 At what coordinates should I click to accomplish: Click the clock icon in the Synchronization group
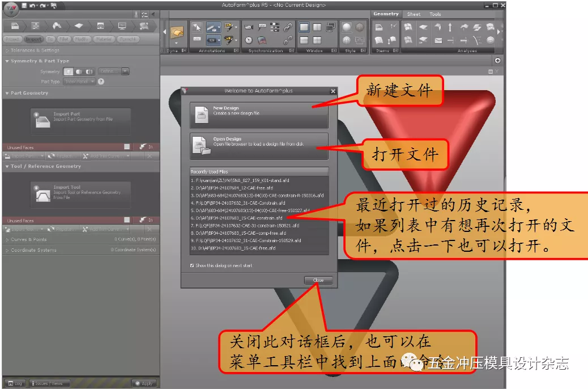248,40
